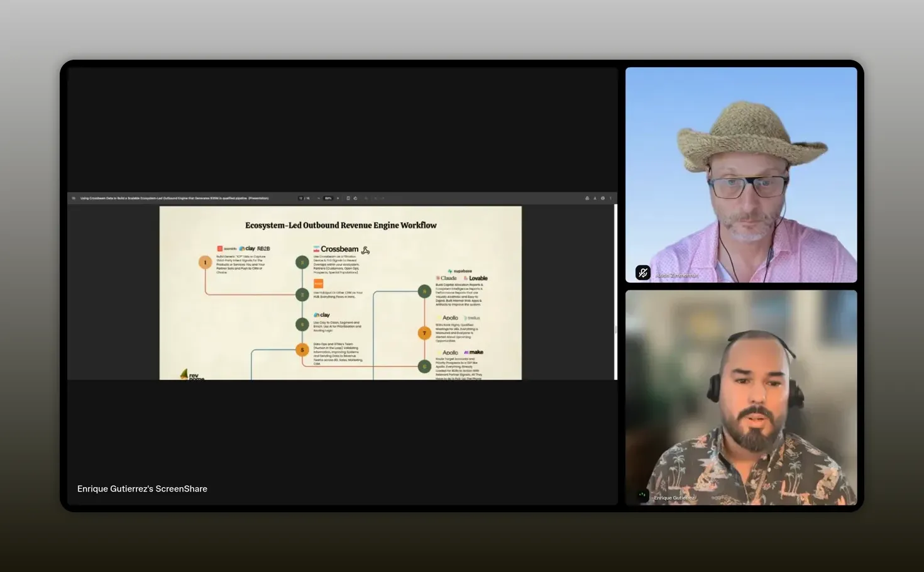Click the fit to page icon

348,198
